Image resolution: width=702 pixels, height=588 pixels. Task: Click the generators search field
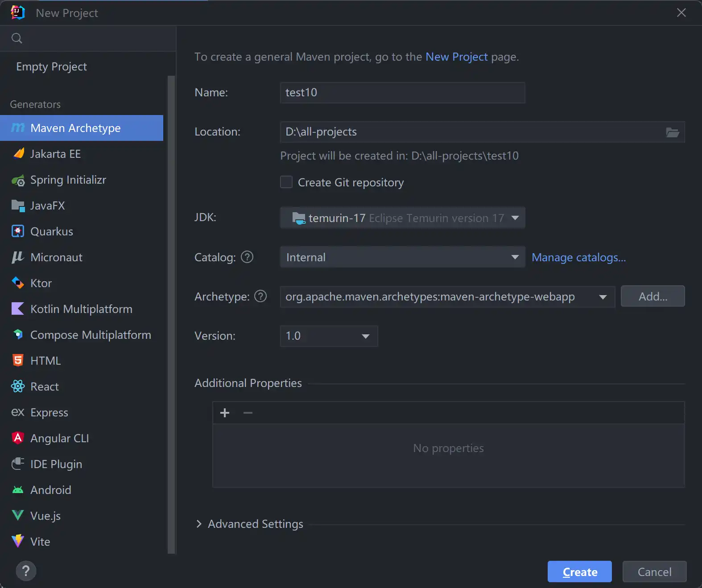88,38
